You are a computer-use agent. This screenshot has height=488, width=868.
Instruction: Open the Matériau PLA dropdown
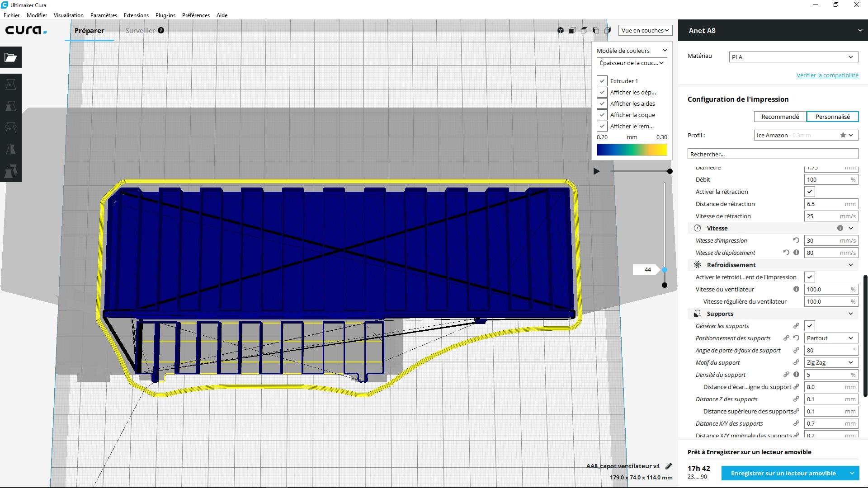[x=793, y=57]
